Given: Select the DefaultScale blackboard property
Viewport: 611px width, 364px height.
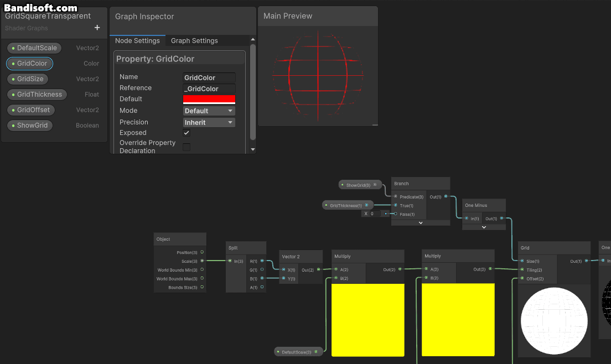Looking at the screenshot, I should click(34, 48).
